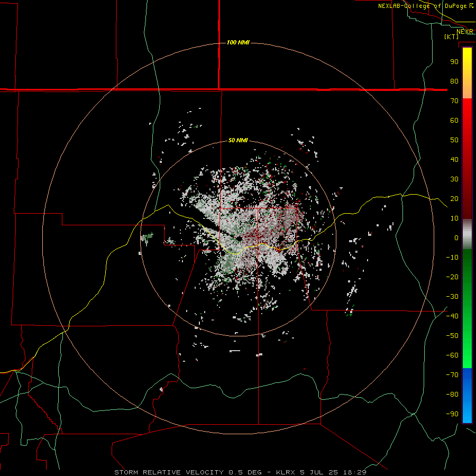Click the Storm Relative Velocity caption at the bottom

241,472
